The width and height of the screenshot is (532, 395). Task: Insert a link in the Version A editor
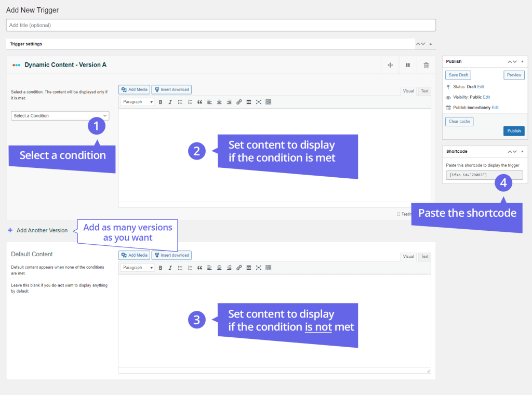click(x=239, y=102)
